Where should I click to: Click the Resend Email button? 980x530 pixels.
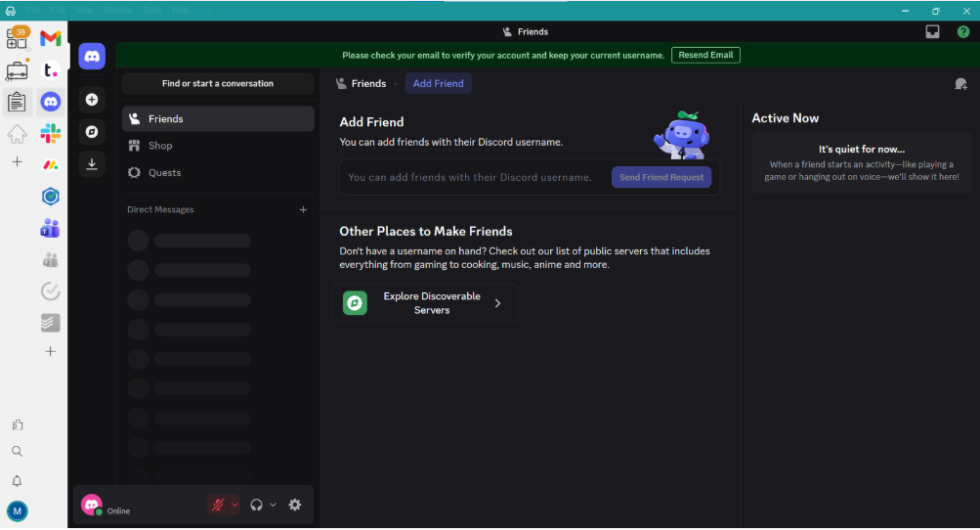tap(705, 55)
